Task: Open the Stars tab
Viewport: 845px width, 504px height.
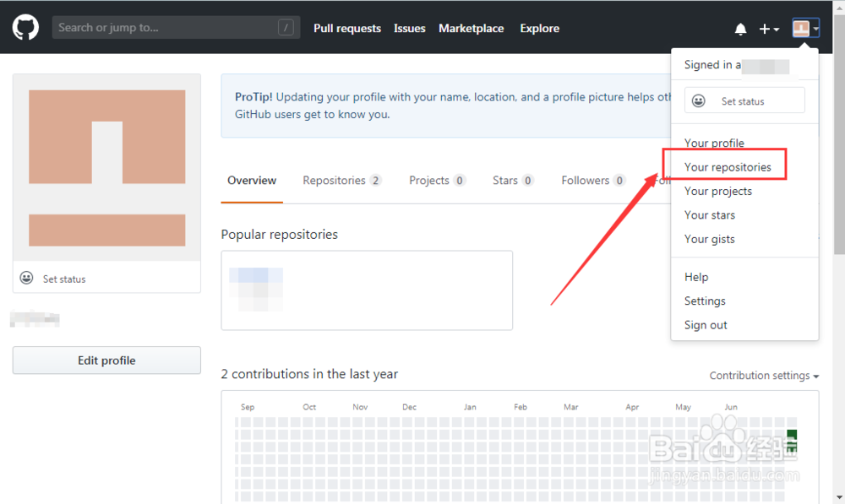Action: [x=512, y=181]
